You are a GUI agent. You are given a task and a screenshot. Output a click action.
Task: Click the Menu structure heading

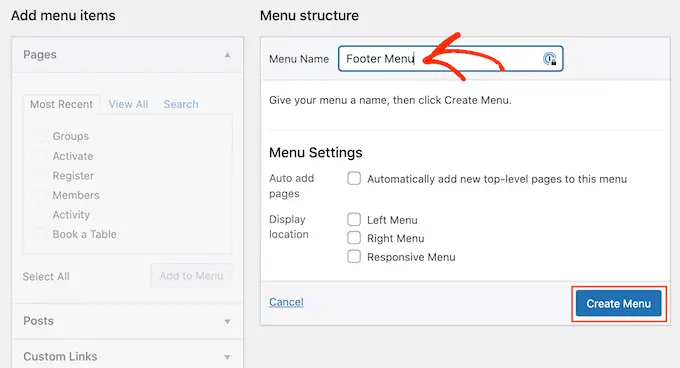click(309, 16)
